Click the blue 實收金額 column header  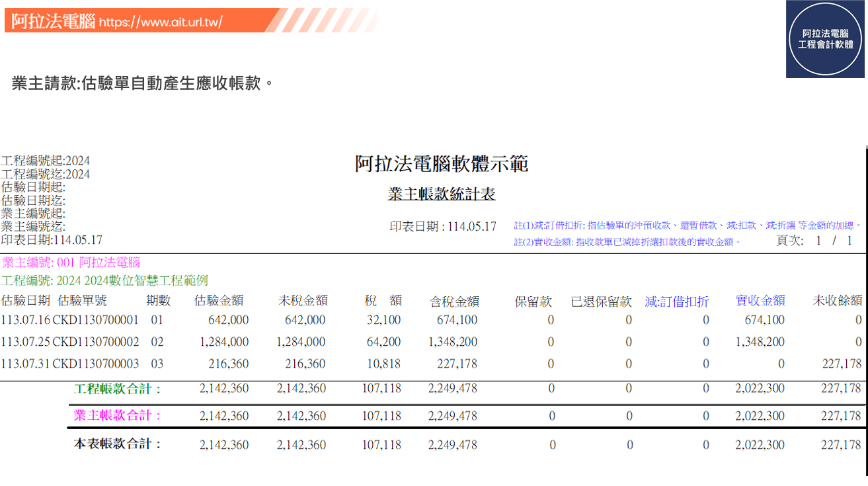[760, 301]
